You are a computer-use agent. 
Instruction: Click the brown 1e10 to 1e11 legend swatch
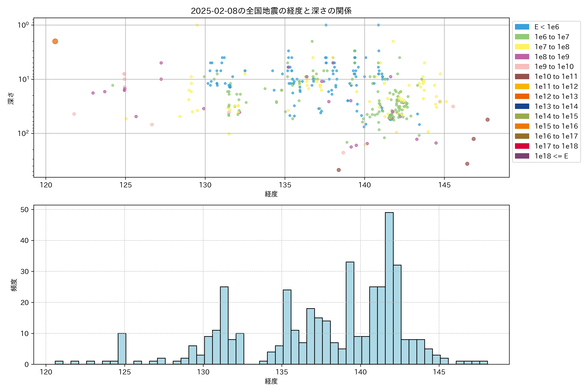(x=522, y=76)
